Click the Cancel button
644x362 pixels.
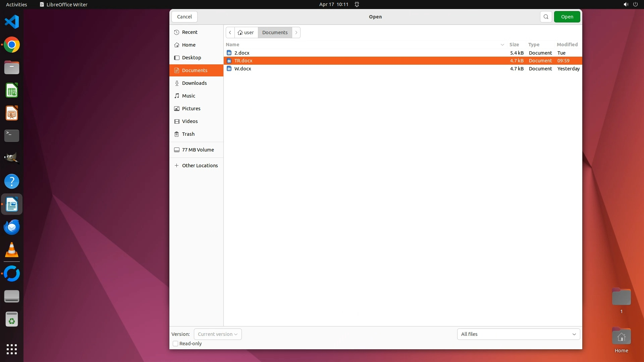(184, 17)
